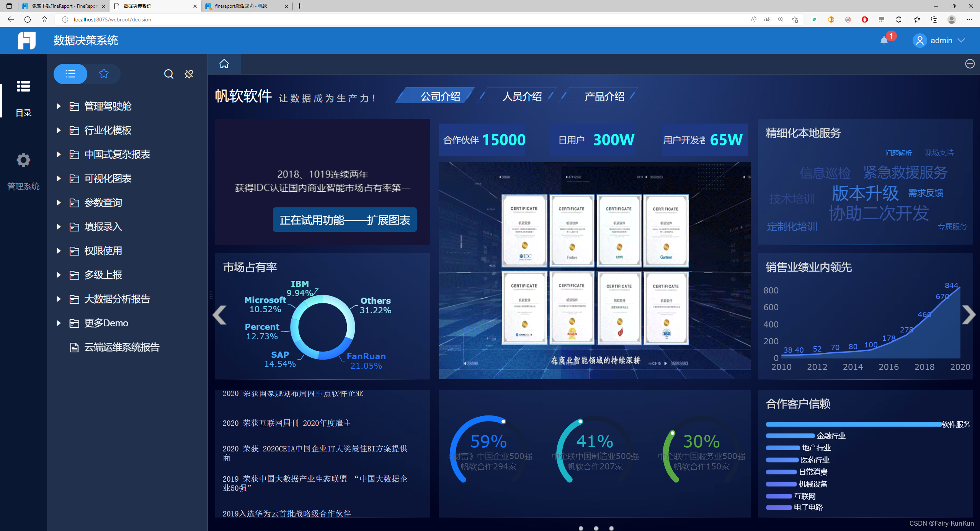This screenshot has width=980, height=531.
Task: Switch to directory list view toggle
Action: [x=70, y=74]
